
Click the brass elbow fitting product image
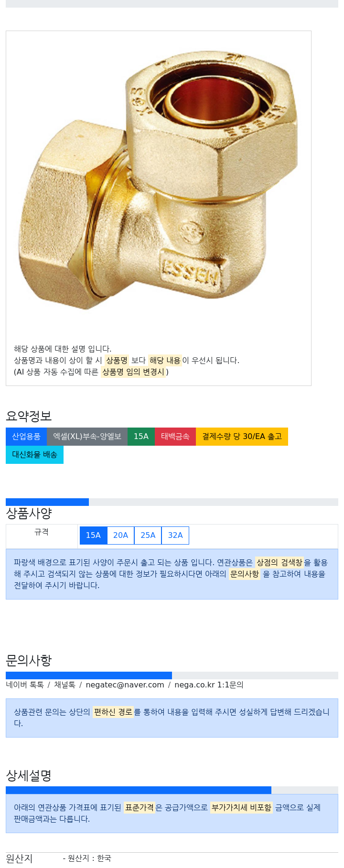pos(159,182)
